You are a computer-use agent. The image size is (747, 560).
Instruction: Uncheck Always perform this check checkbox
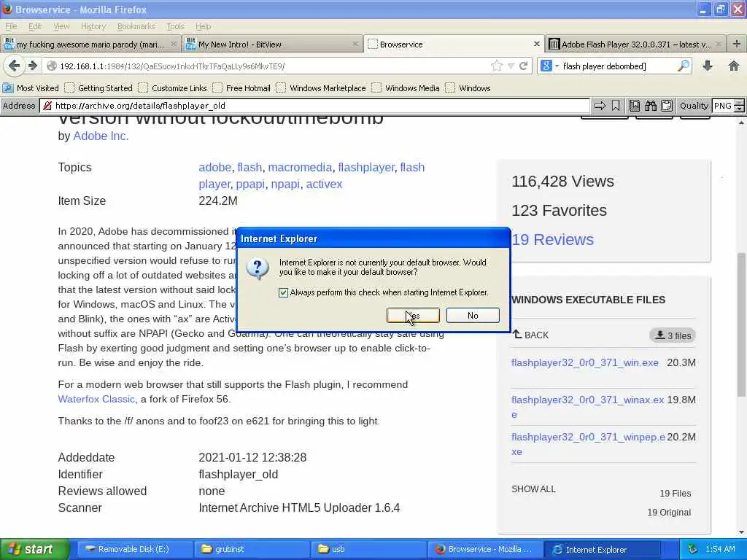(x=284, y=292)
